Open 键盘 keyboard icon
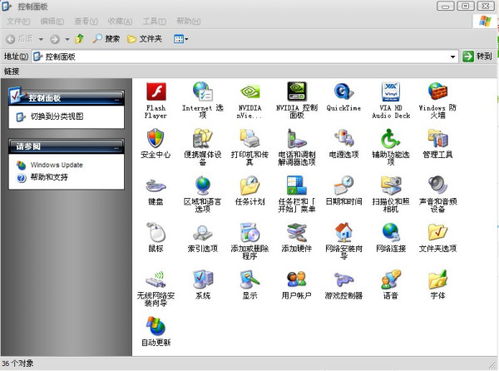499x371 pixels. [x=156, y=186]
